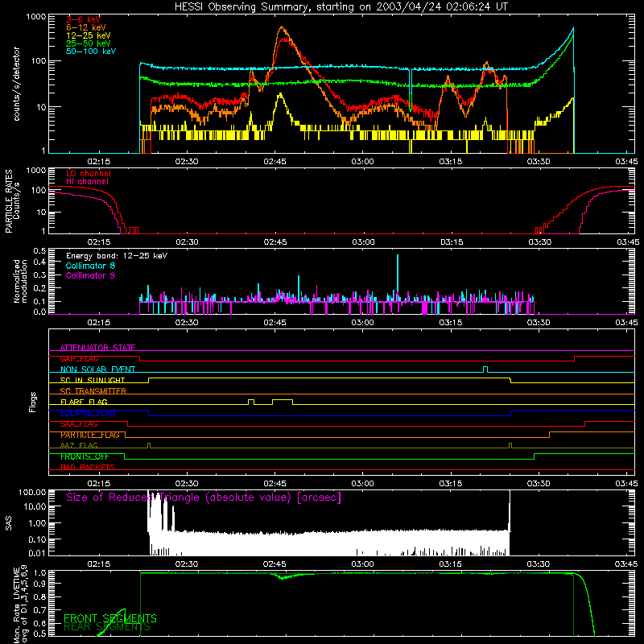The width and height of the screenshot is (644, 644).
Task: Click the 03:30 tick label of the particle rates panel
Action: [x=539, y=242]
